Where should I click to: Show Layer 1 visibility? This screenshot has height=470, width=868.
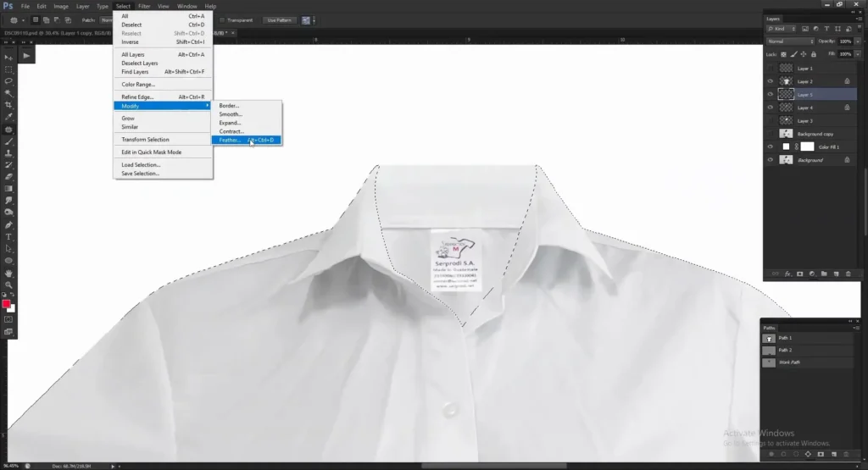(x=770, y=69)
